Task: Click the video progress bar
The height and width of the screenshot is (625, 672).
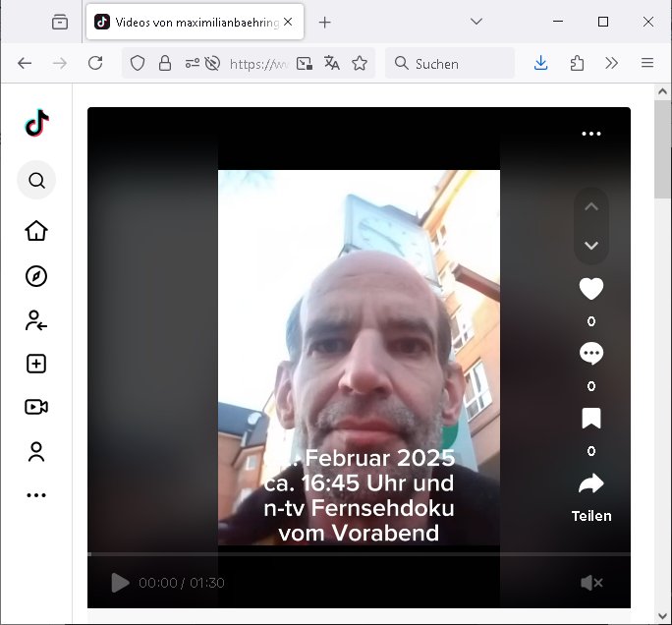Action: [359, 555]
